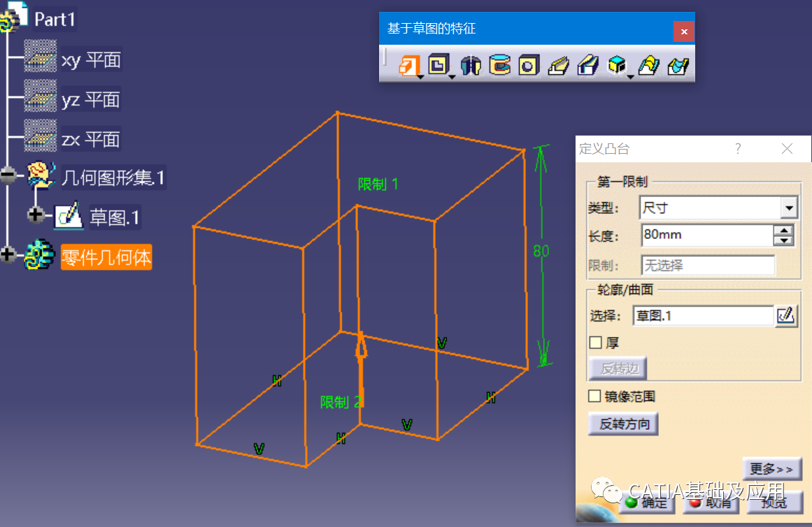812x527 pixels.
Task: Select the Slot tool icon
Action: [587, 66]
